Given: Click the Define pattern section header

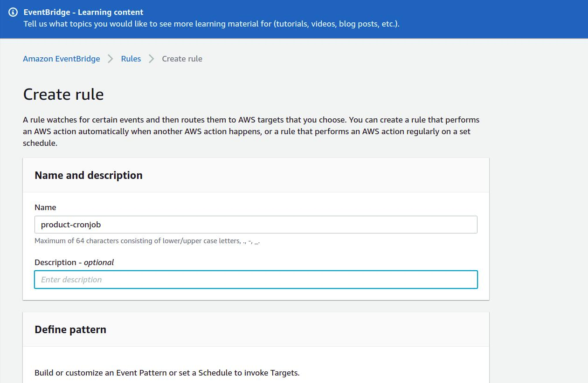Looking at the screenshot, I should tap(70, 329).
